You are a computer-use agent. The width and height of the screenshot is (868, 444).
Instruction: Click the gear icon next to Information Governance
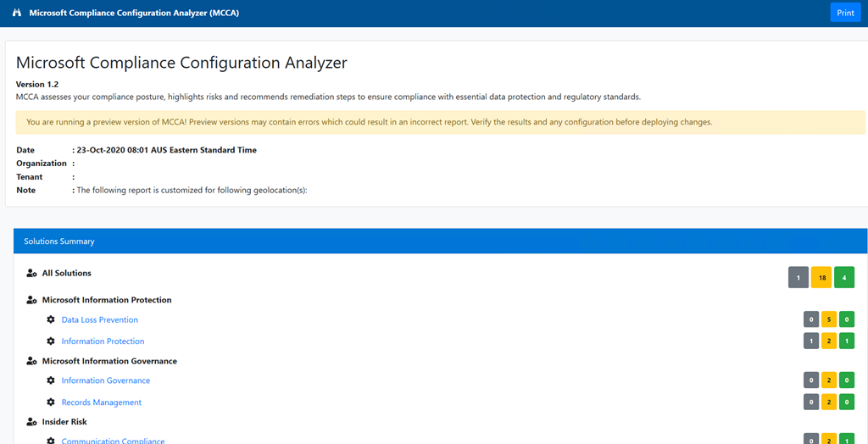tap(51, 380)
